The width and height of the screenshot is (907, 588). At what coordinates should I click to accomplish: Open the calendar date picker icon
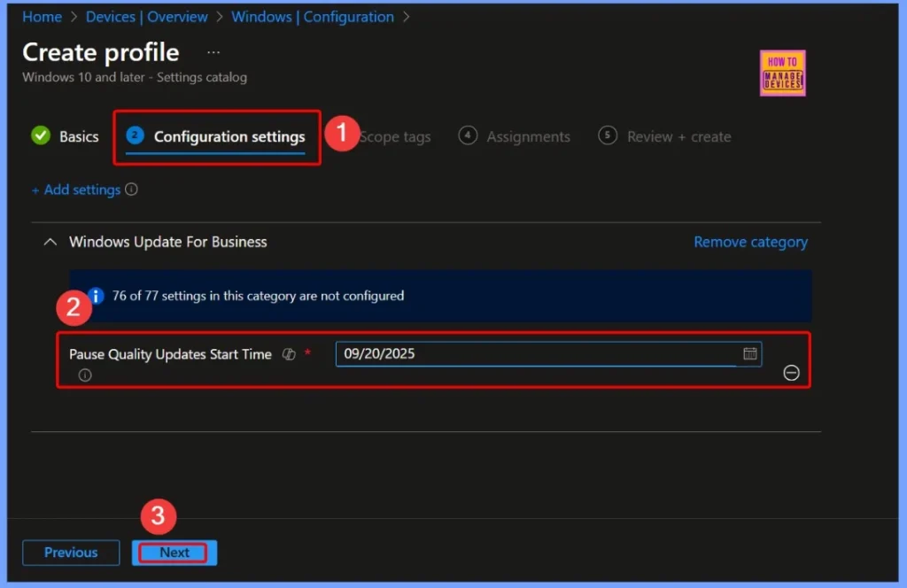[x=749, y=354]
